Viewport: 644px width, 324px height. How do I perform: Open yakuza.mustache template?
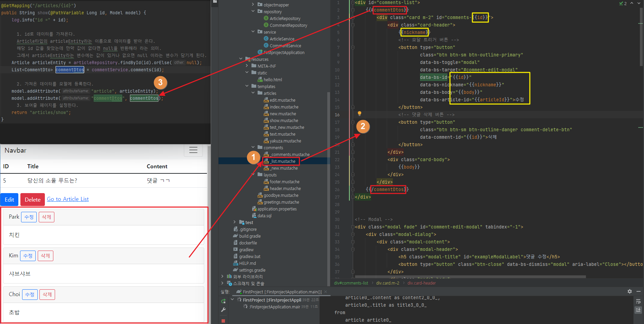[x=282, y=141]
